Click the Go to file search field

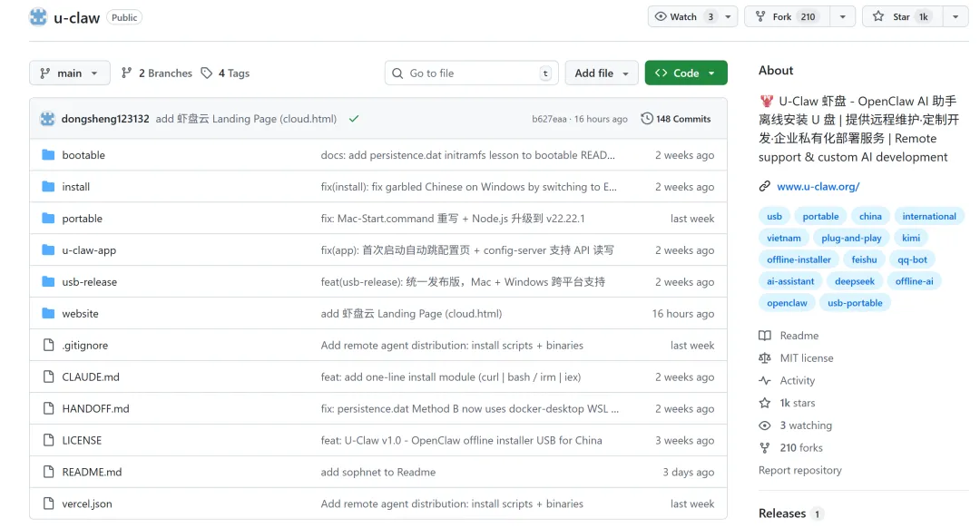pyautogui.click(x=471, y=73)
